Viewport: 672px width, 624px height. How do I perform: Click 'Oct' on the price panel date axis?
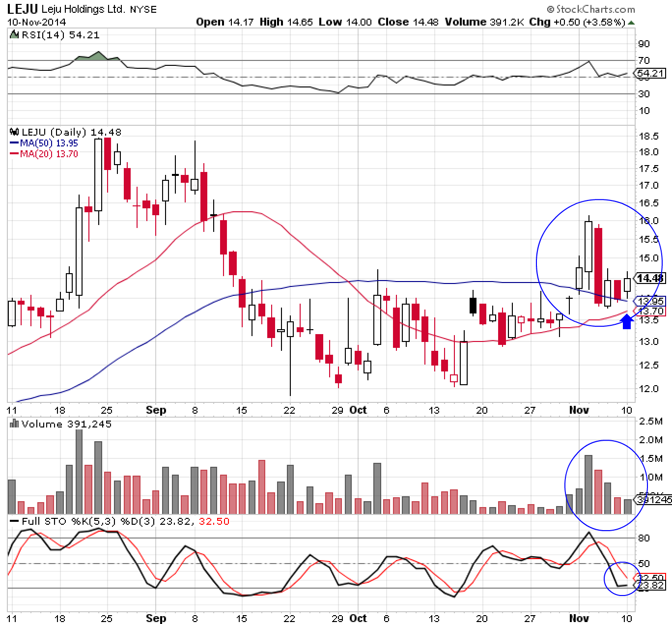[x=358, y=410]
